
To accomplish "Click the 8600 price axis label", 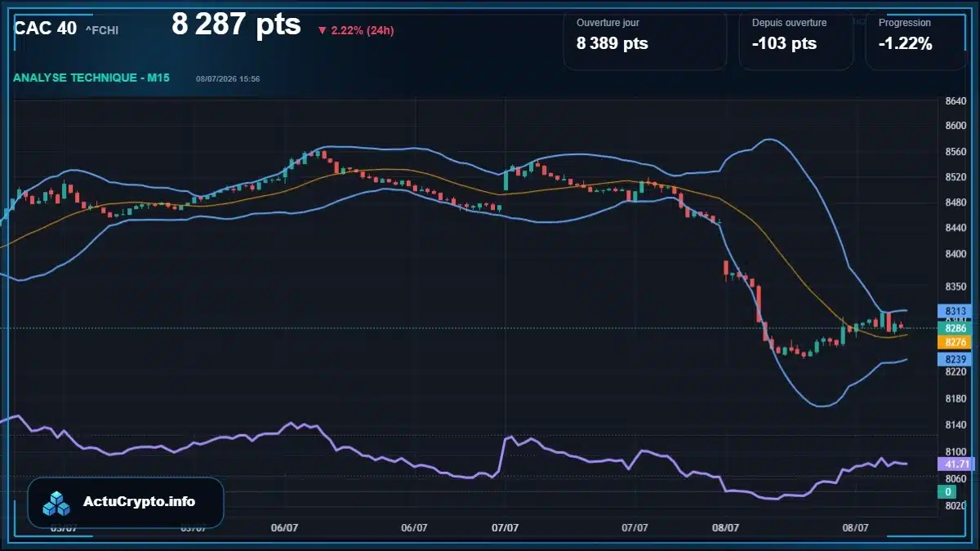I will click(x=955, y=126).
